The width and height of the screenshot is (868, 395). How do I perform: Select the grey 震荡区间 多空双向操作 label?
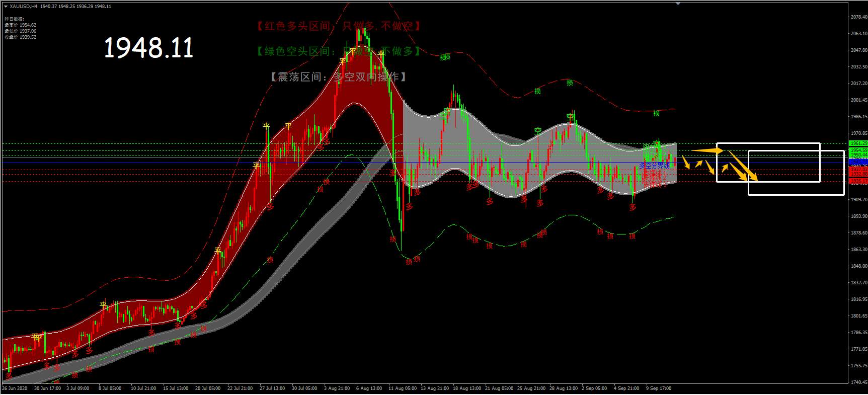tap(338, 76)
